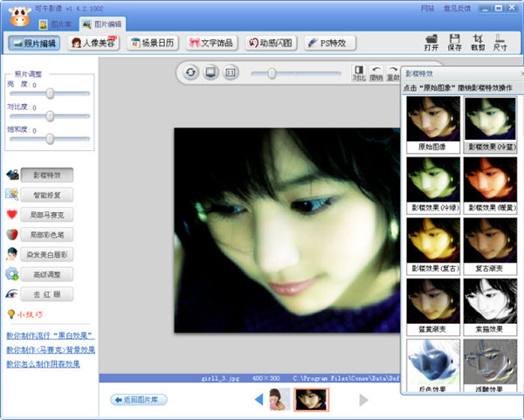Click the 打开 (Open) file icon
524x420 pixels.
tap(431, 42)
